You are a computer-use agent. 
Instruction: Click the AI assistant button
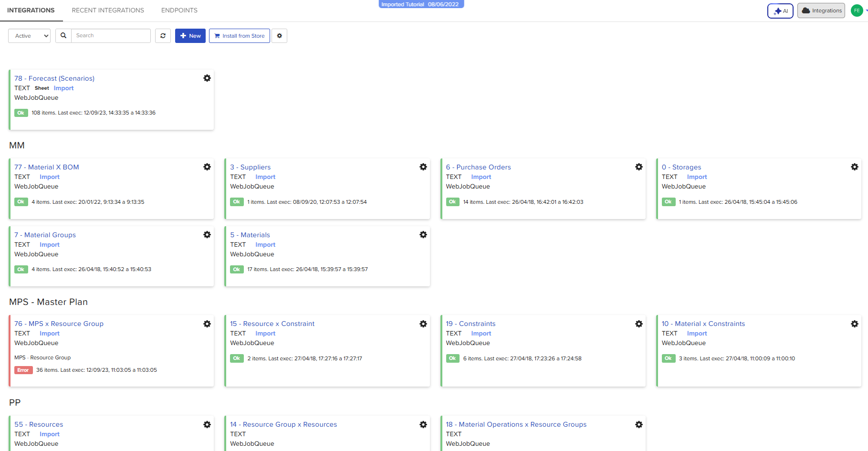pos(780,11)
